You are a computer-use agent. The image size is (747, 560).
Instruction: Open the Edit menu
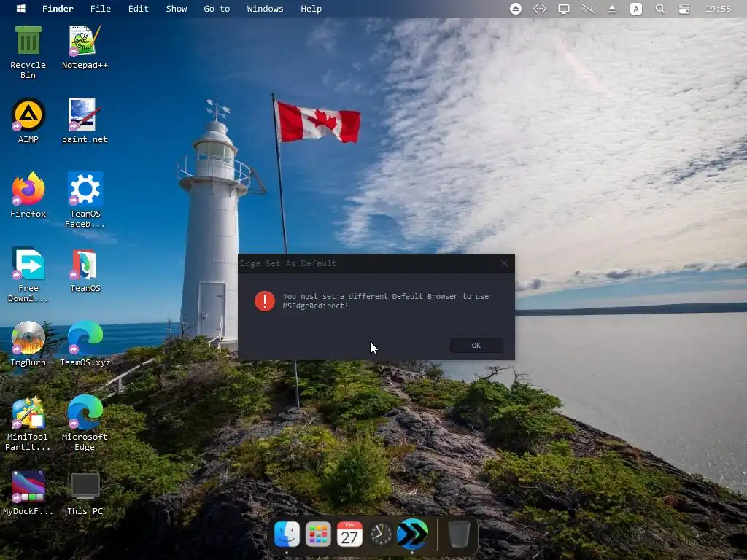[138, 9]
